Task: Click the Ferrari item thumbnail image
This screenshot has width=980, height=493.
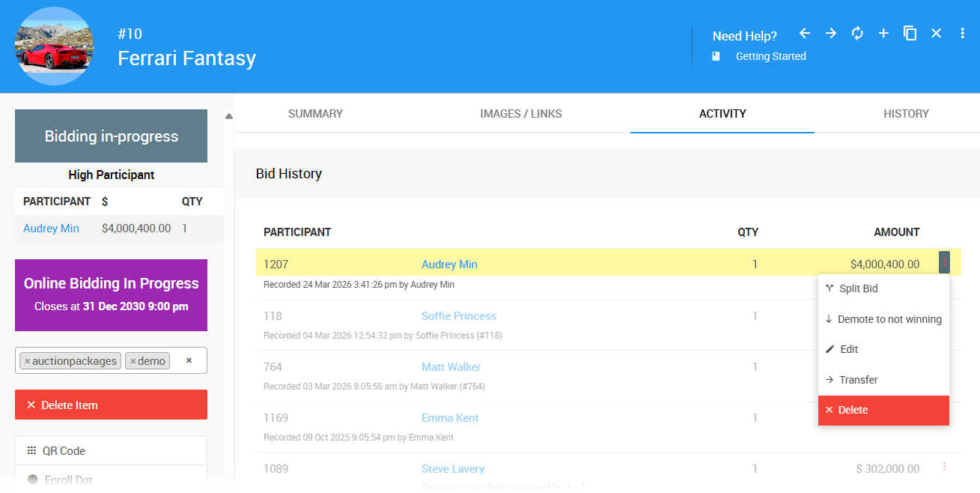Action: (54, 46)
